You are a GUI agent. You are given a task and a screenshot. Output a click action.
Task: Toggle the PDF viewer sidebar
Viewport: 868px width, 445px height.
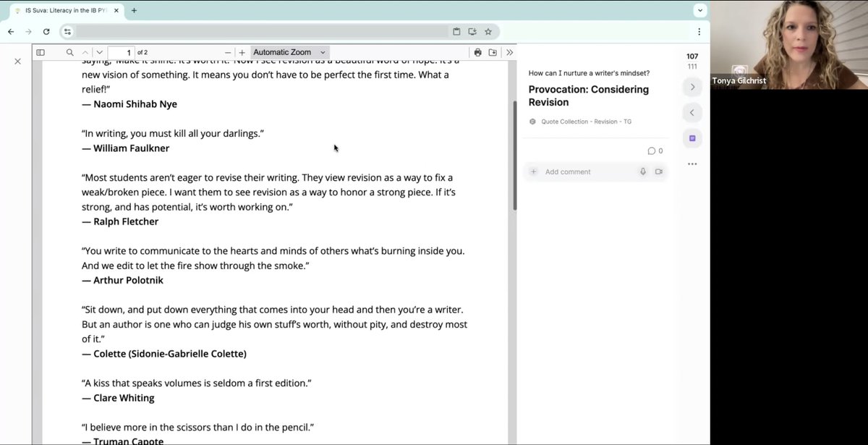click(41, 52)
